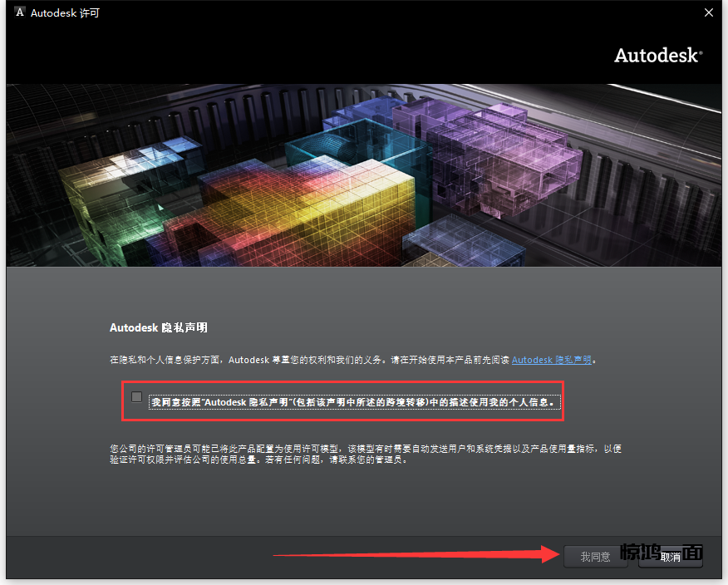The height and width of the screenshot is (585, 728).
Task: Click the 惊鸿一面 watermark text
Action: [662, 552]
